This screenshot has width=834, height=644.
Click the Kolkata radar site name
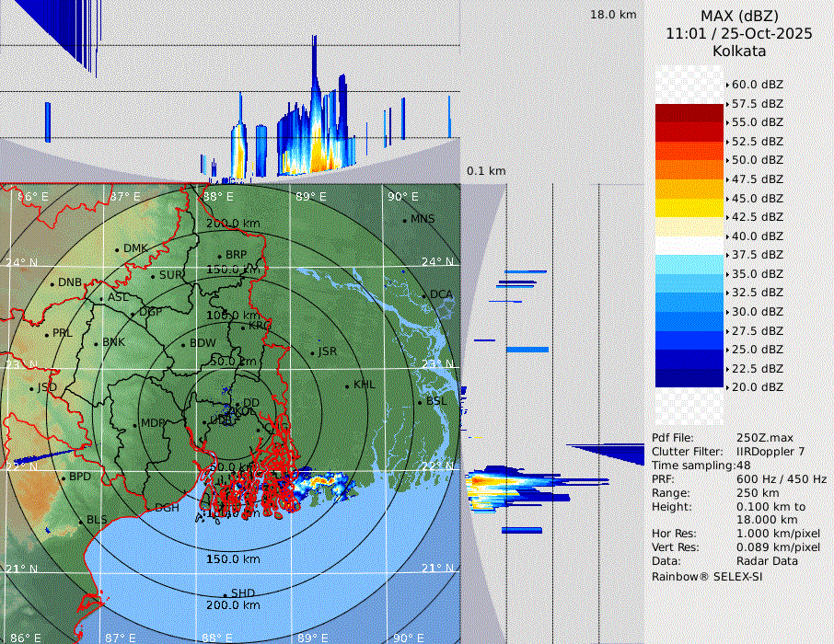click(739, 52)
